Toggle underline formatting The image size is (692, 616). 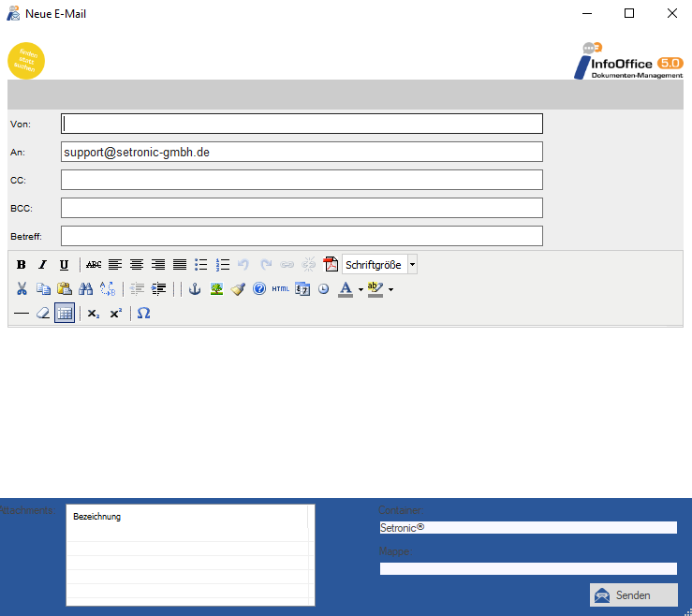point(64,265)
